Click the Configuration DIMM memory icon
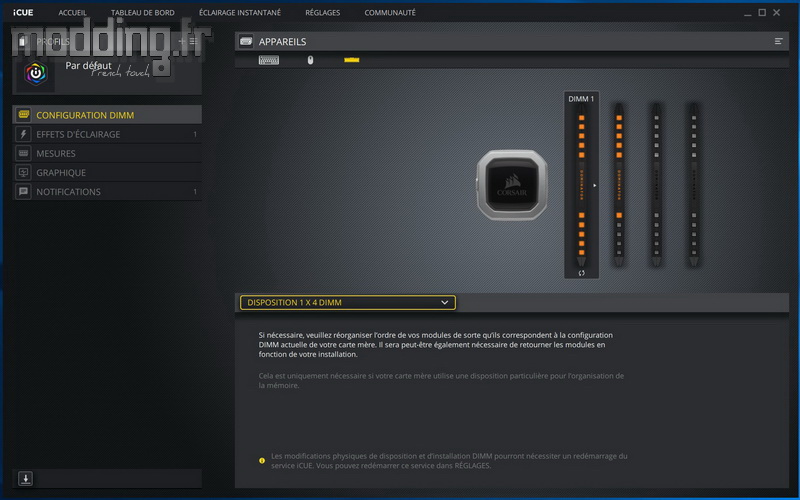This screenshot has width=800, height=500. [23, 115]
